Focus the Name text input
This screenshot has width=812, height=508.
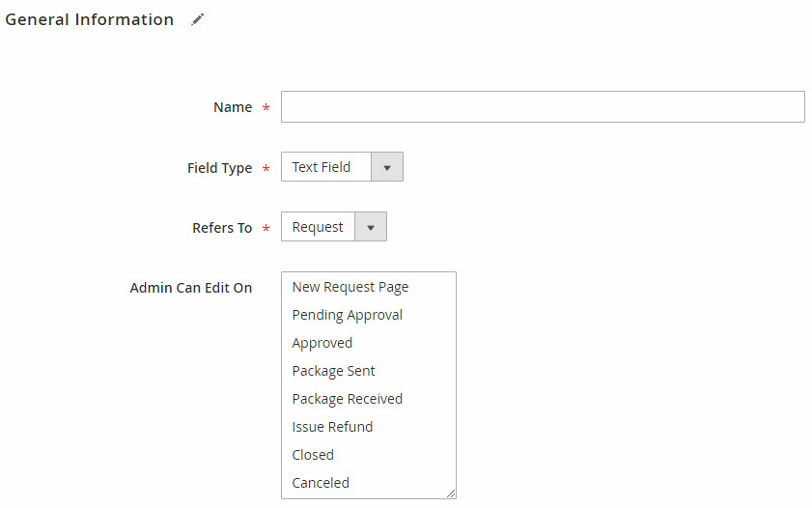click(x=543, y=106)
